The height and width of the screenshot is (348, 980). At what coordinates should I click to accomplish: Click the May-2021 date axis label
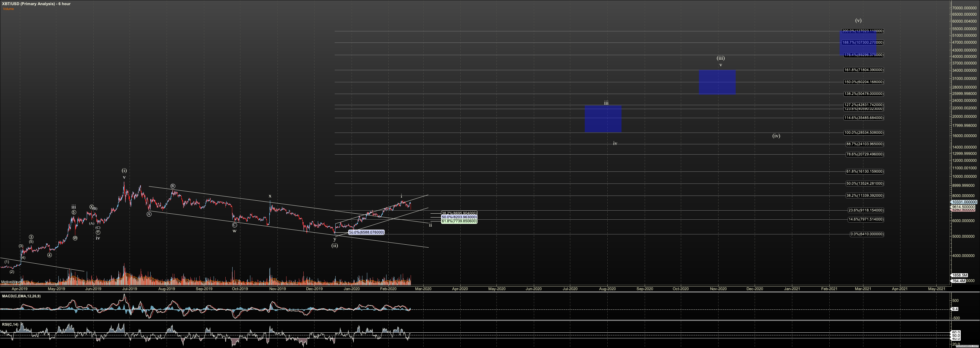click(937, 289)
